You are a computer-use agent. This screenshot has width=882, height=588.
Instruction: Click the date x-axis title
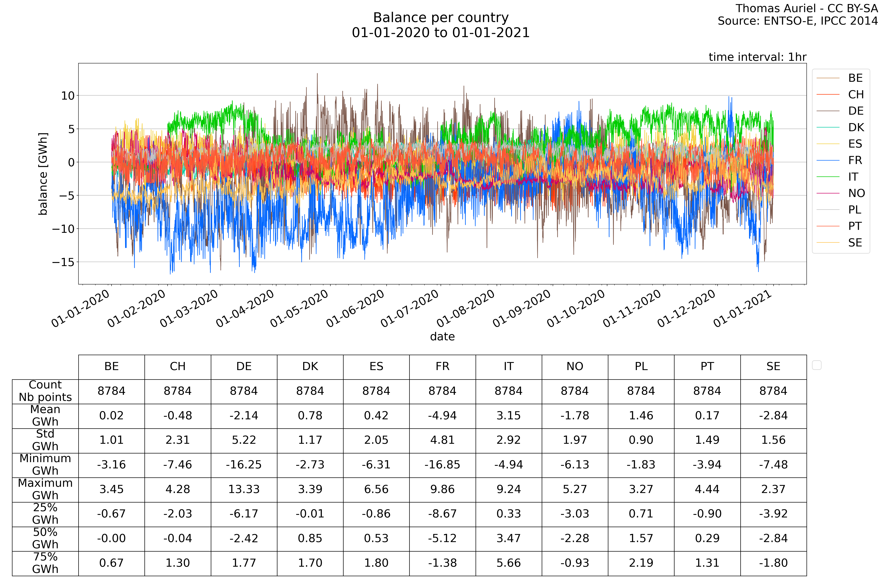[442, 336]
